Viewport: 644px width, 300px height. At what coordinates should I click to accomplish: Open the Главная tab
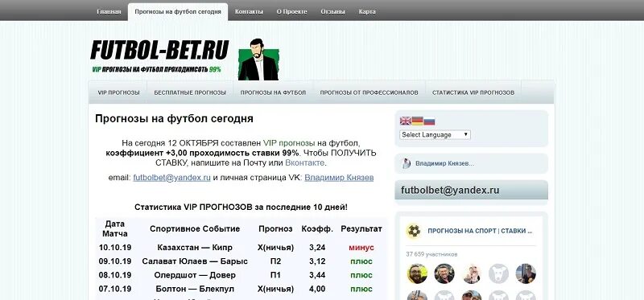(109, 11)
